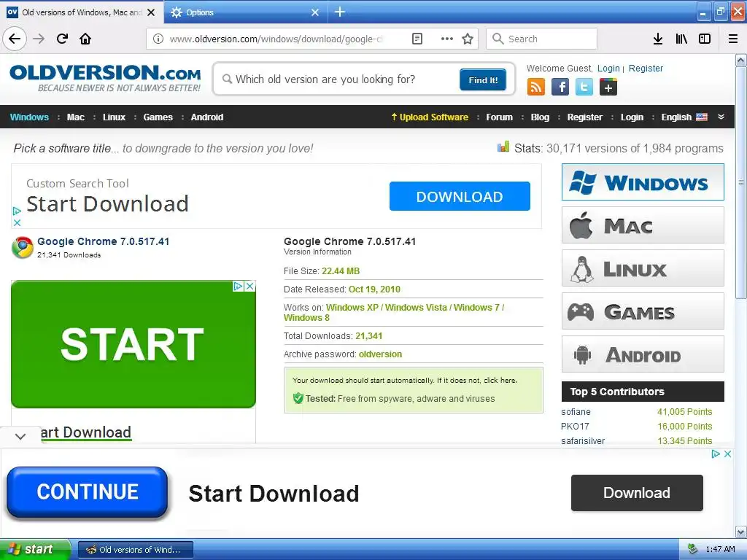Click the address bar URL
Screen dimensions: 747x560
(276, 39)
